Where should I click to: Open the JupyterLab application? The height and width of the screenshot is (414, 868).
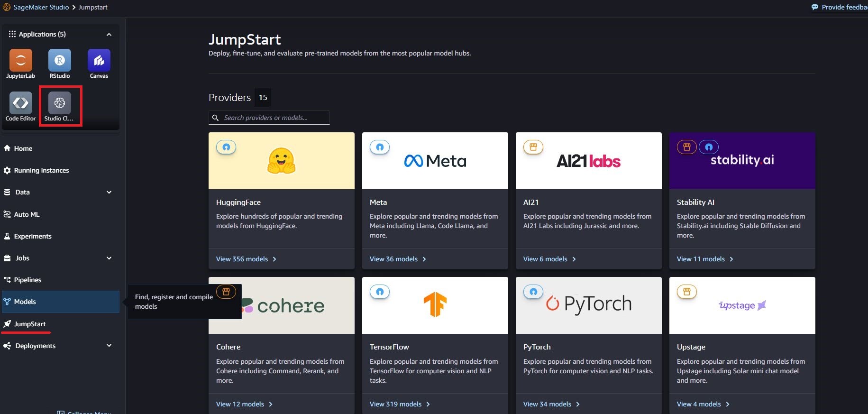20,61
